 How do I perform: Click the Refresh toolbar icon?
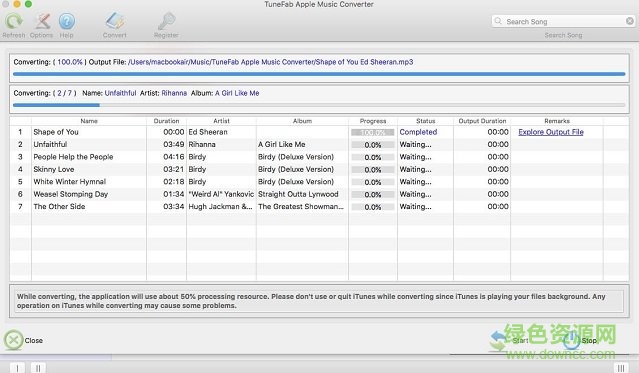[14, 21]
